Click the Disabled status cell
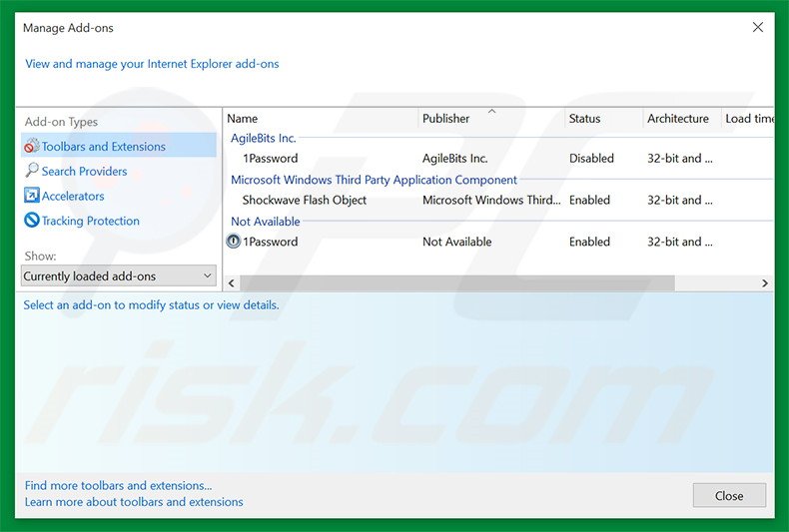The height and width of the screenshot is (532, 789). click(591, 159)
